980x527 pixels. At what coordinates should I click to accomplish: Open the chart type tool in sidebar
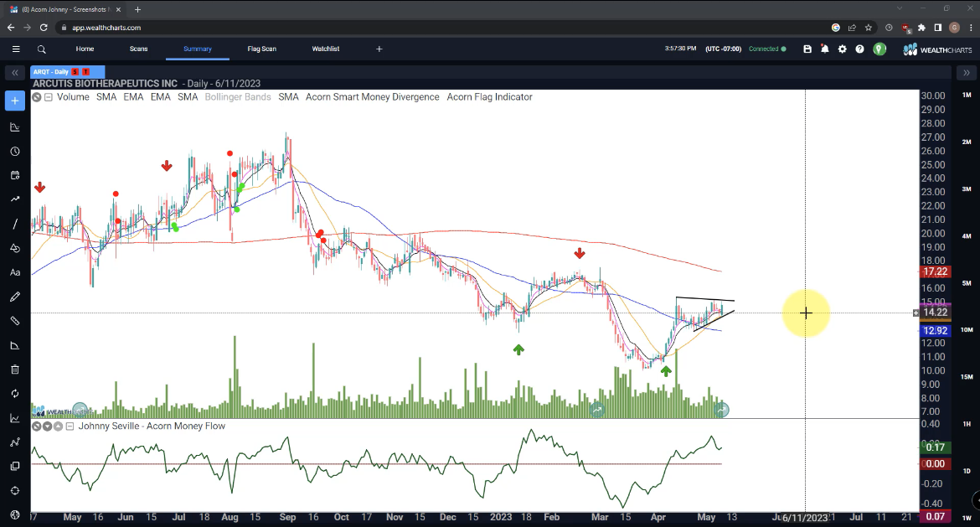pos(15,127)
